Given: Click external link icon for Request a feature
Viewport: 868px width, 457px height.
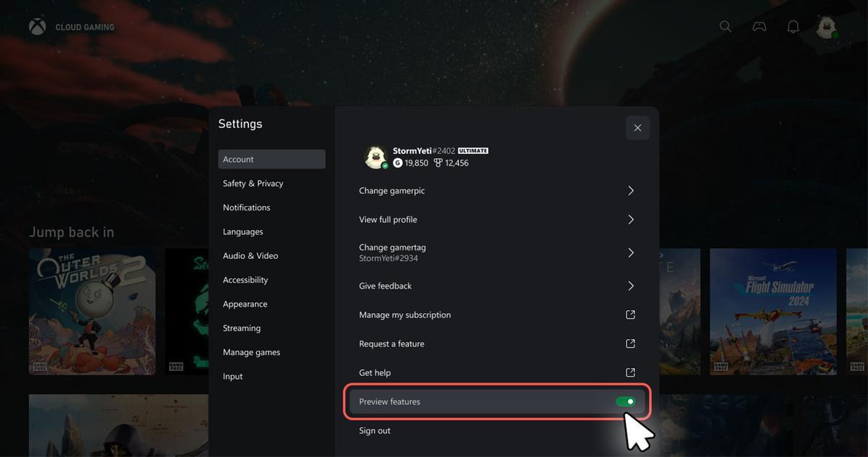Looking at the screenshot, I should tap(630, 343).
